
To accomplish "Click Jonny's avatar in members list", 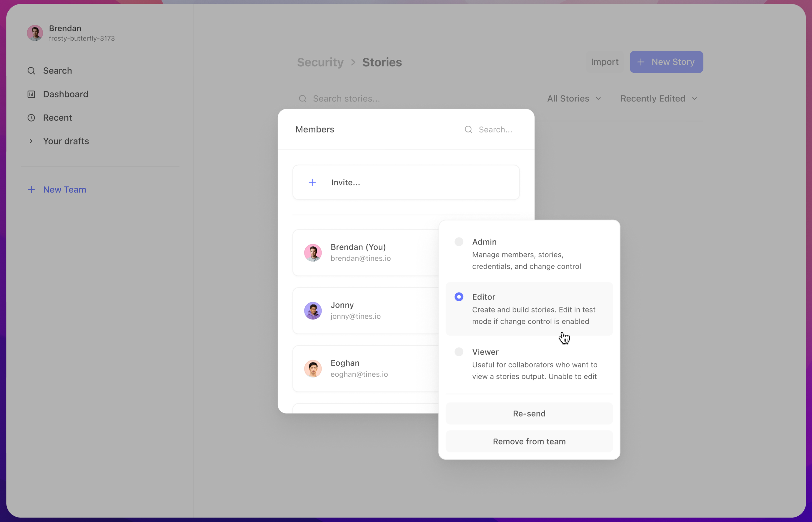I will coord(313,310).
